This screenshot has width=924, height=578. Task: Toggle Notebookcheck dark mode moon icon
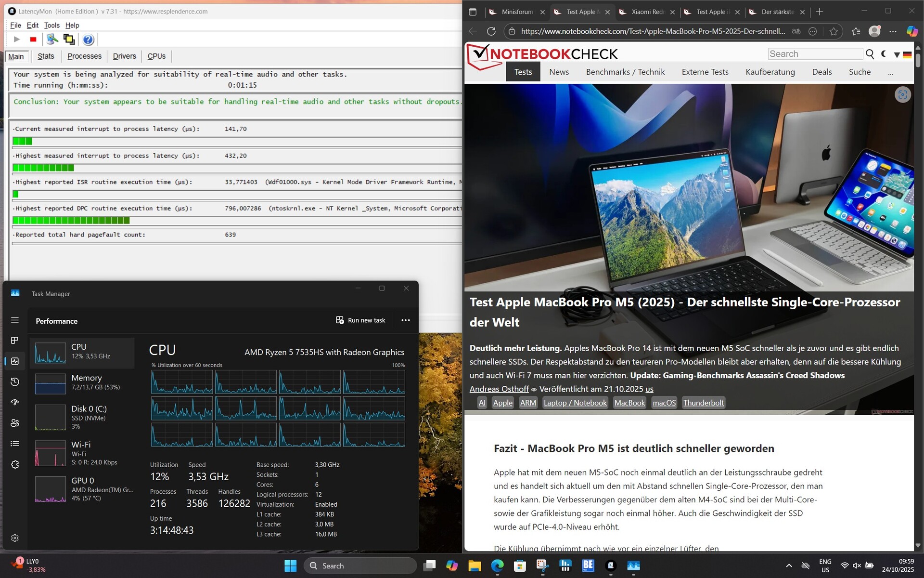(884, 54)
